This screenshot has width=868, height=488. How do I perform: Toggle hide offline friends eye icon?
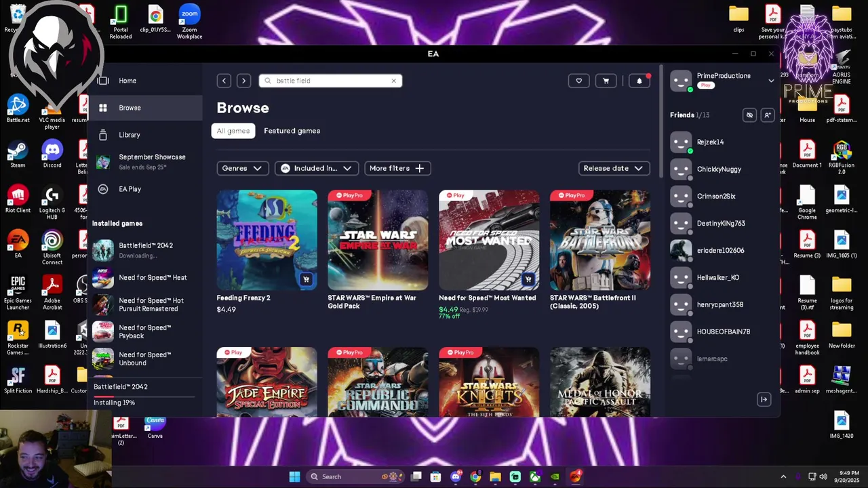pos(749,115)
